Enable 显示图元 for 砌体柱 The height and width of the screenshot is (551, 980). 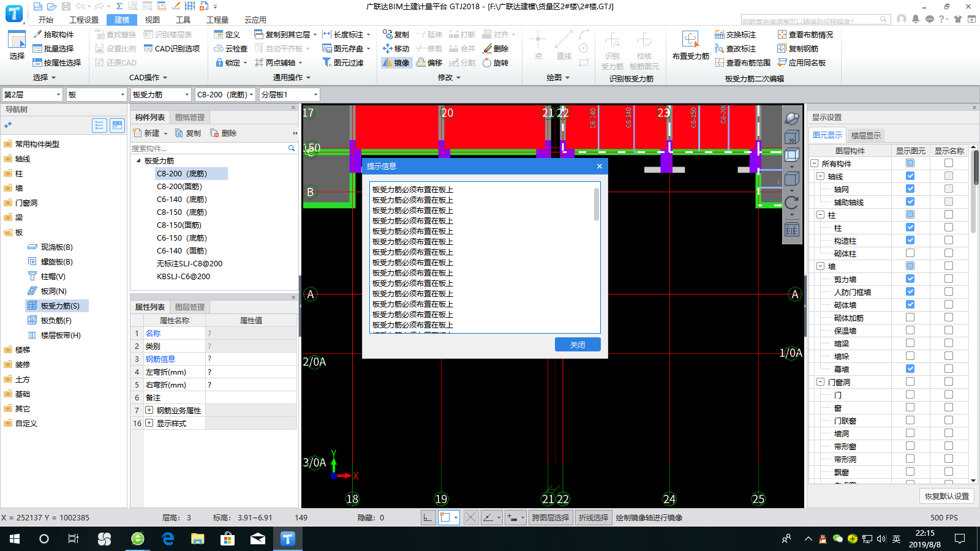(x=910, y=253)
